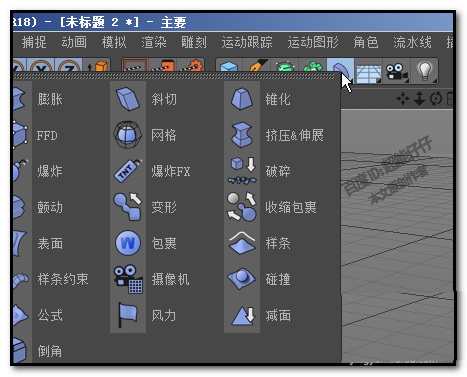The height and width of the screenshot is (377, 467).
Task: Open the 渲染 menu
Action: 154,42
